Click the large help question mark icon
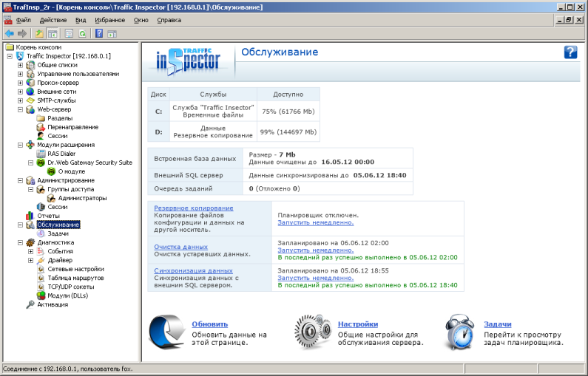This screenshot has width=588, height=376. (x=570, y=52)
